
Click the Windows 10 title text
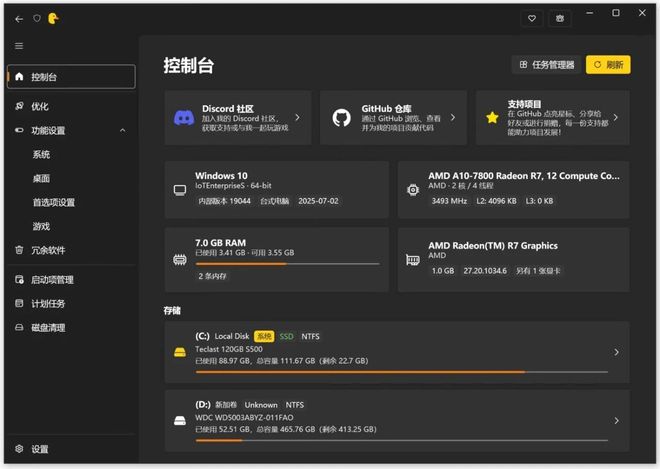coord(221,176)
